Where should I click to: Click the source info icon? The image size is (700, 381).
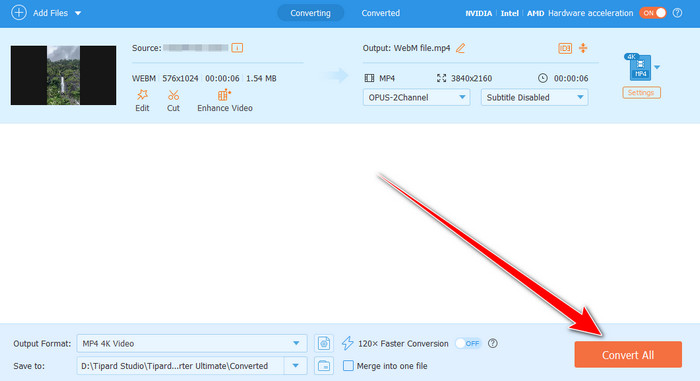(x=237, y=48)
